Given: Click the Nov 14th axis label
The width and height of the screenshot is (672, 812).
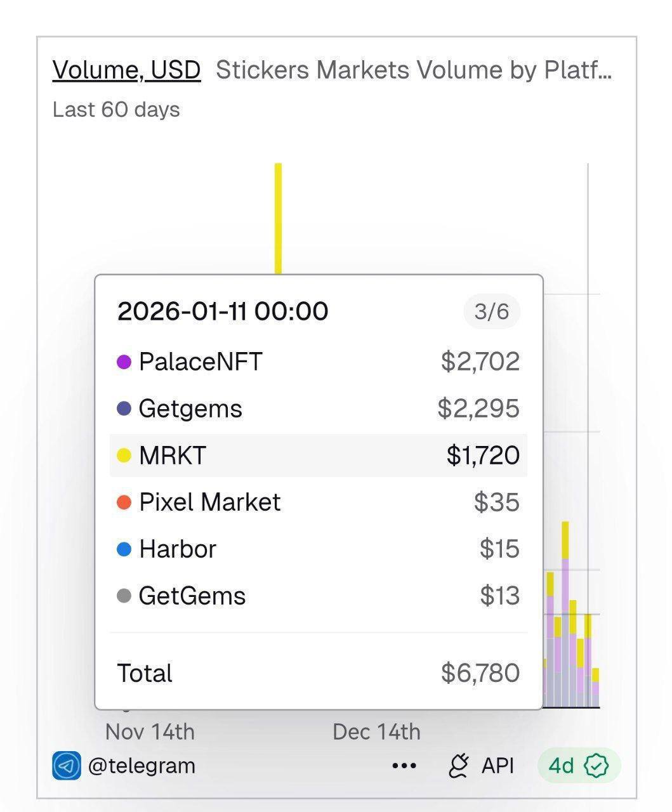Looking at the screenshot, I should pyautogui.click(x=150, y=731).
